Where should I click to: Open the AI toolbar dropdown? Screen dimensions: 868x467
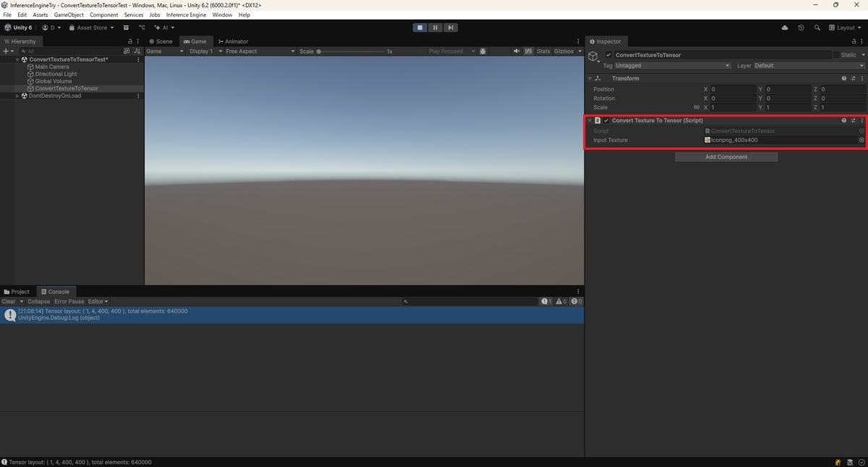click(164, 28)
